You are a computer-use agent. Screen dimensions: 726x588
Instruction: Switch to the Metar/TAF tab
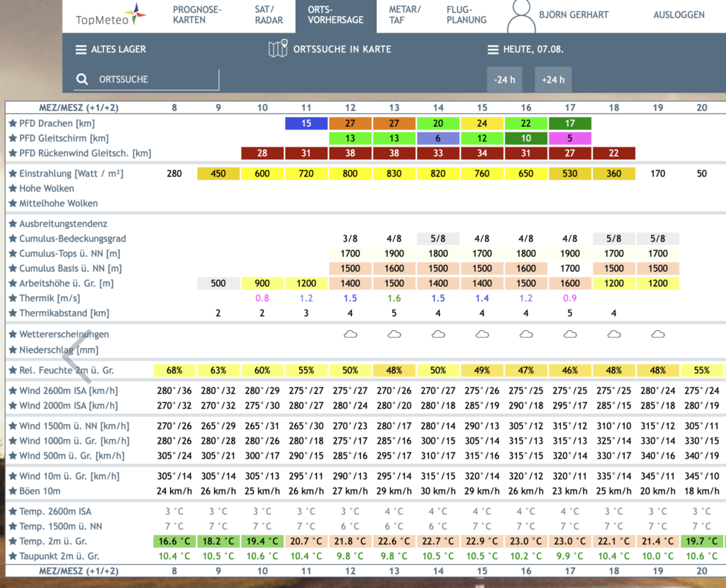[x=405, y=15]
